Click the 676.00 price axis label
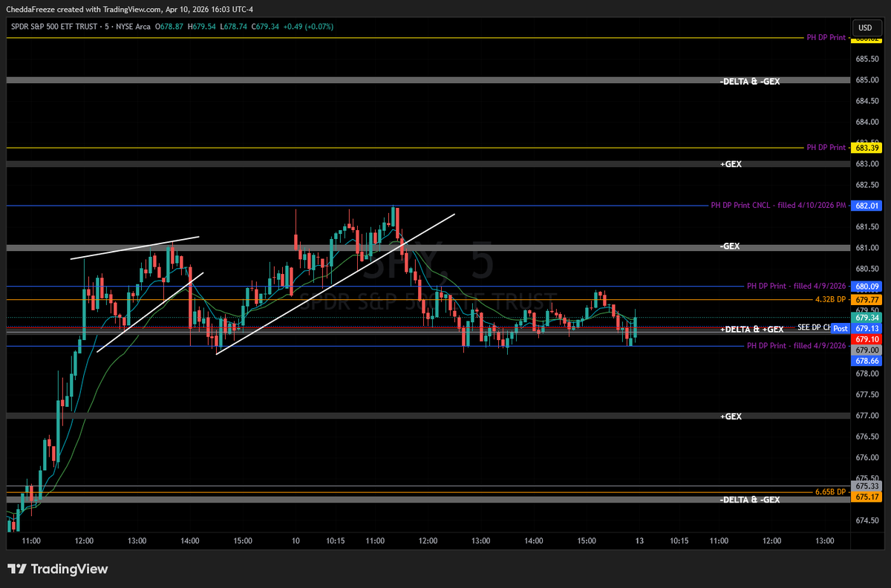The image size is (891, 588). tap(867, 458)
